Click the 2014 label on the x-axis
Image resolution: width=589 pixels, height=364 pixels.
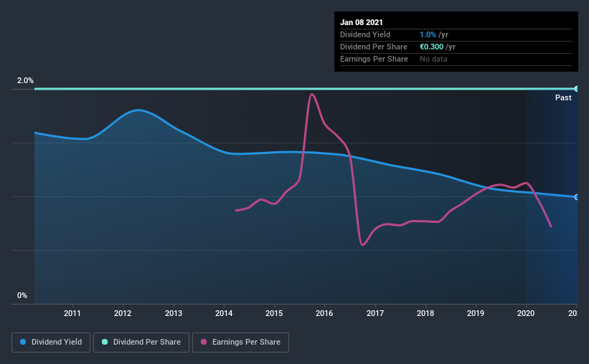click(x=224, y=313)
